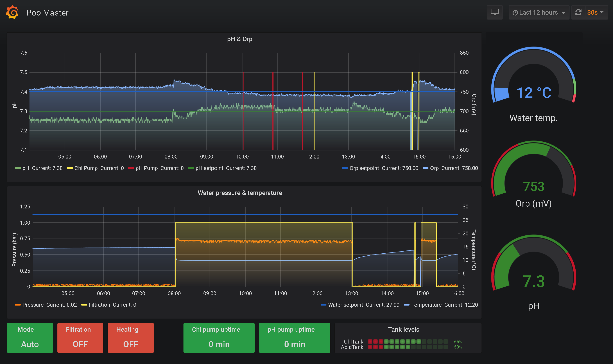The width and height of the screenshot is (613, 364).
Task: Toggle the Filtration series legend entry
Action: pos(99,305)
